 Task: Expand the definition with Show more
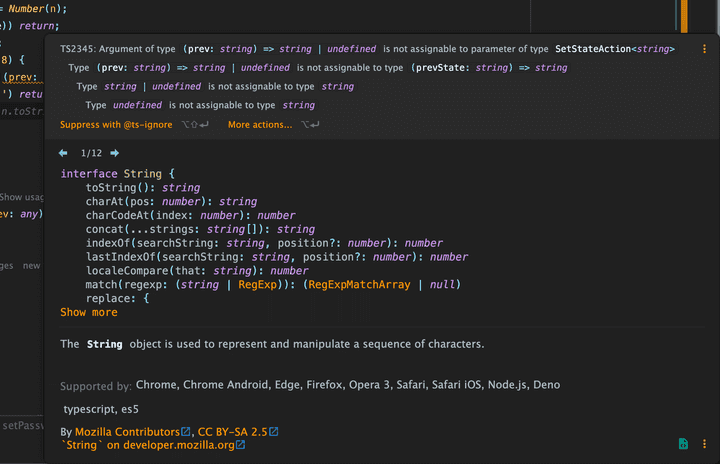pos(89,313)
